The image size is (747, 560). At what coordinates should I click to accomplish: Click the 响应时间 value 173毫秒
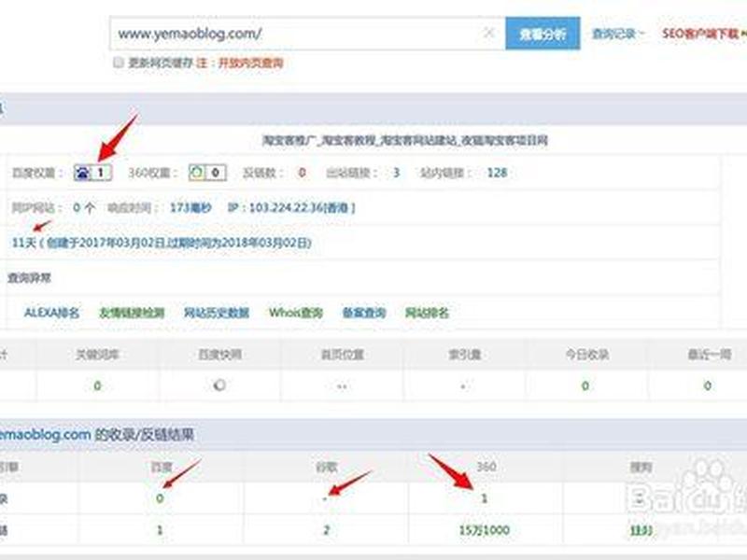pos(190,207)
